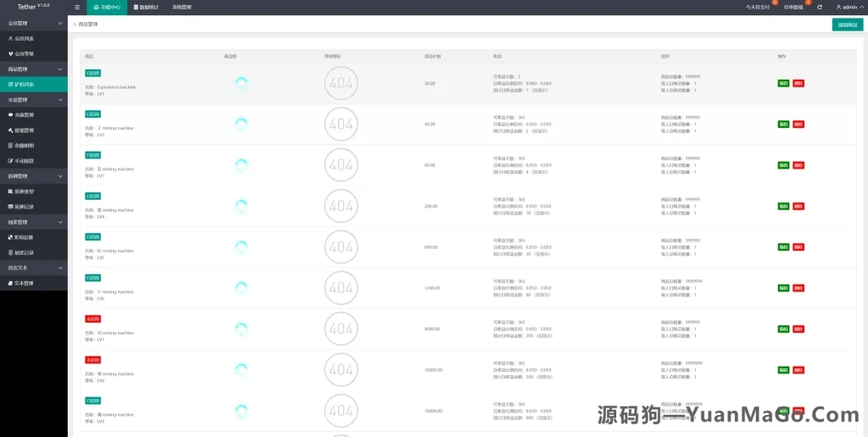
Task: Toggle red status tag on LV7 mining machine
Action: (x=92, y=318)
